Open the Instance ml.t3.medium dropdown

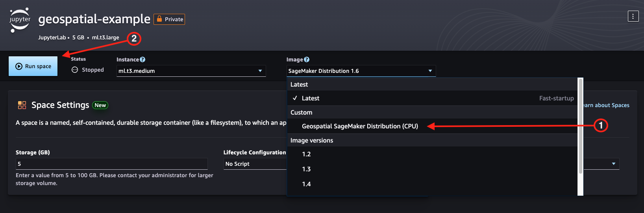tap(191, 71)
